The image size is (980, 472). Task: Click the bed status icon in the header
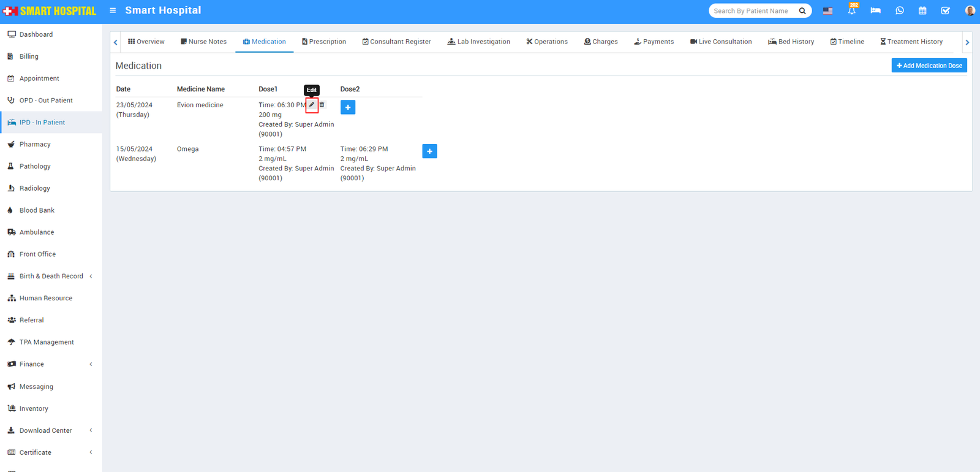[875, 10]
